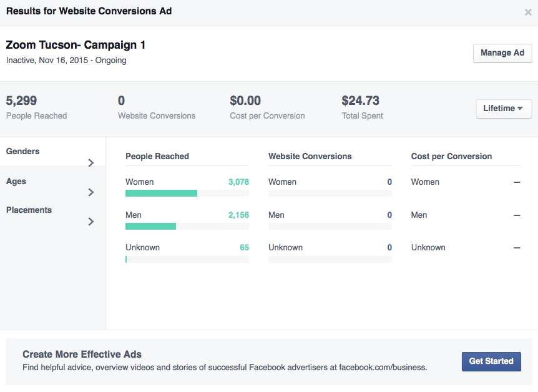Click the Total Spent $24.73 stat
This screenshot has width=538, height=392.
362,100
